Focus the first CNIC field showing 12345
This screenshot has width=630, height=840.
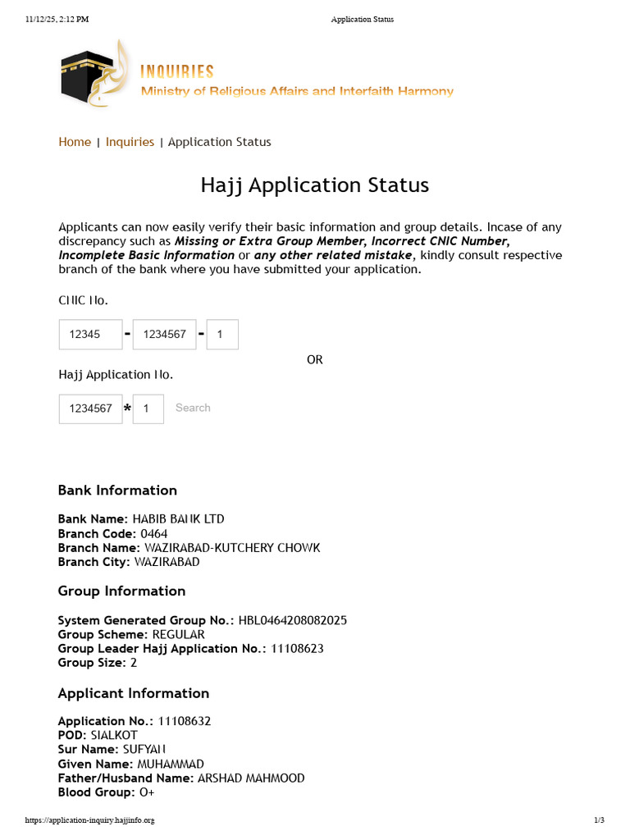(90, 335)
